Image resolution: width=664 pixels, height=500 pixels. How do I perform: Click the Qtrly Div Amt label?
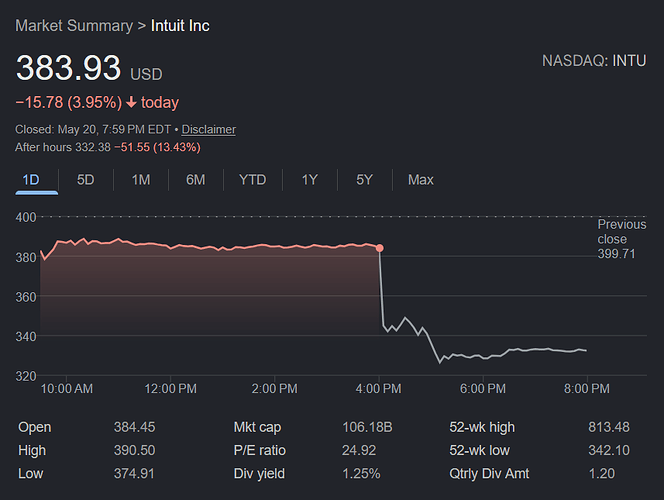tap(489, 473)
